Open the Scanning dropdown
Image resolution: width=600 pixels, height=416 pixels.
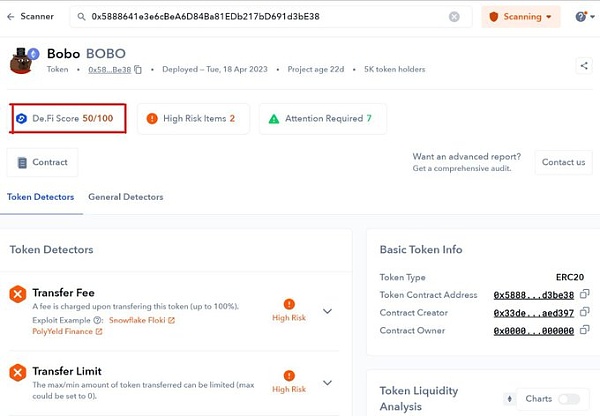[520, 17]
